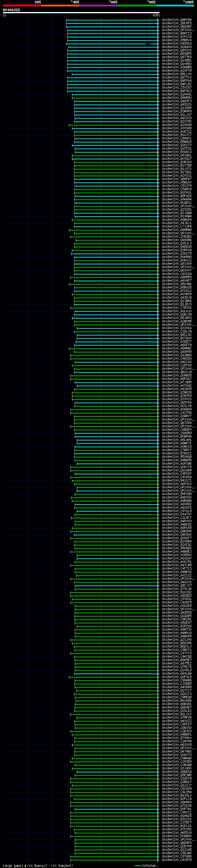Select the UniRef100_Q12N66 label
This screenshot has height=868, width=197.
tap(177, 355)
